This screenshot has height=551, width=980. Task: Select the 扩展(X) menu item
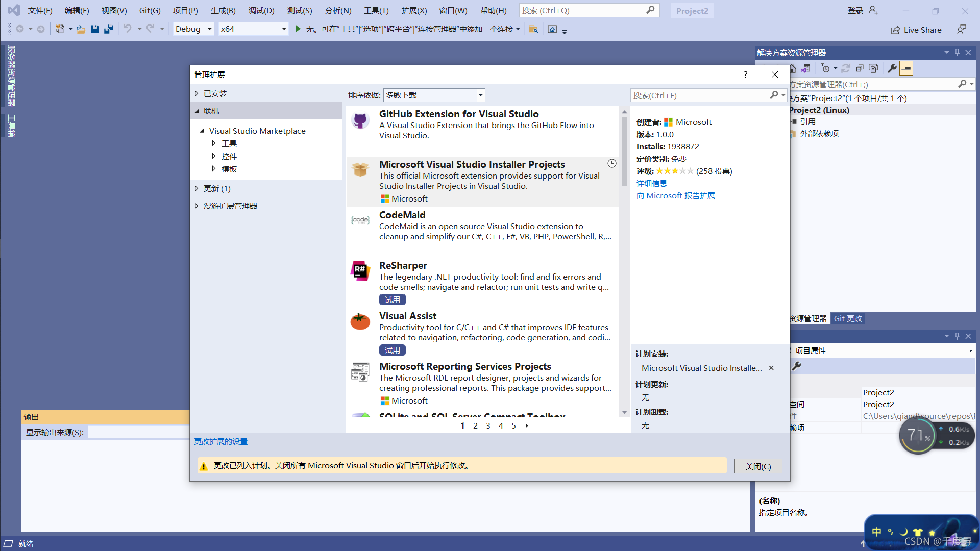(x=415, y=10)
